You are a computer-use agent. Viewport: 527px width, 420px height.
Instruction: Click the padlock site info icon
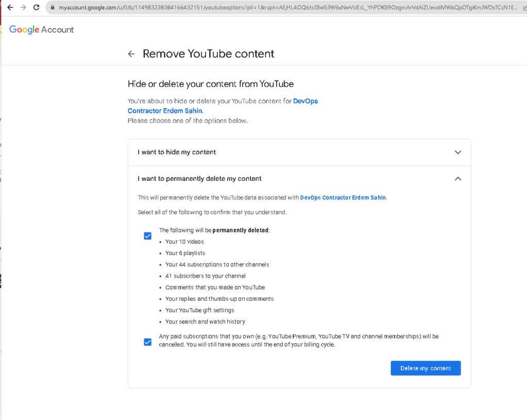[x=53, y=7]
